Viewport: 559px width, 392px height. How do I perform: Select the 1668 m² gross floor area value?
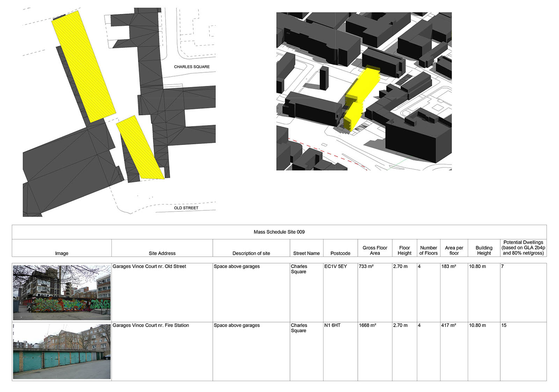368,325
